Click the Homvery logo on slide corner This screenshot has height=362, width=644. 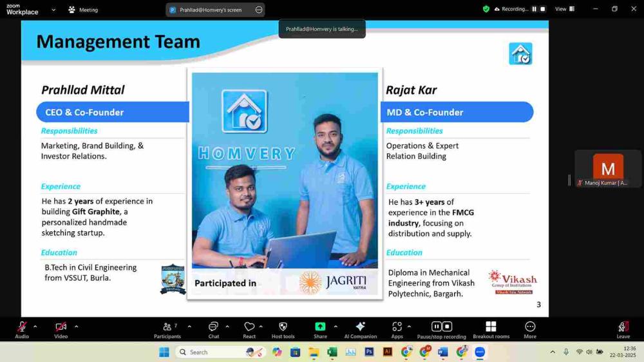[x=520, y=54]
